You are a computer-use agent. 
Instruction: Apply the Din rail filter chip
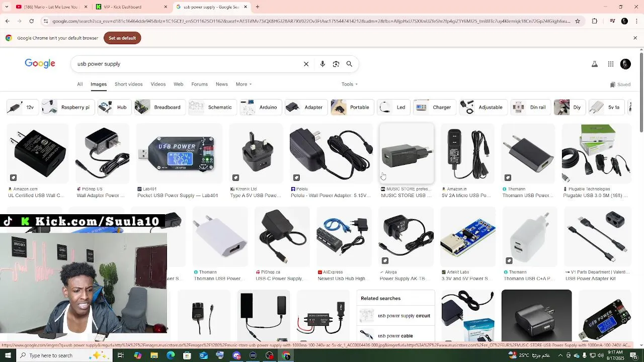coord(530,107)
